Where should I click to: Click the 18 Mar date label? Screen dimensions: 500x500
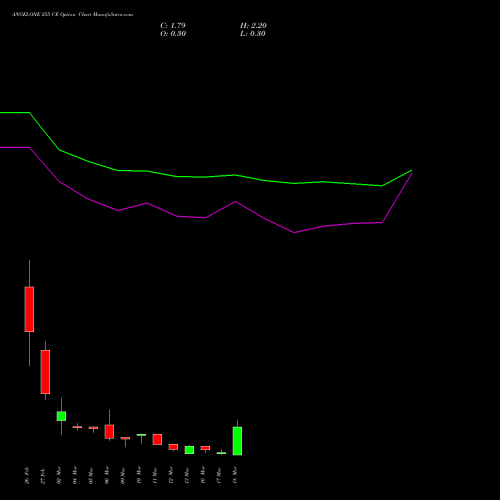click(x=235, y=475)
